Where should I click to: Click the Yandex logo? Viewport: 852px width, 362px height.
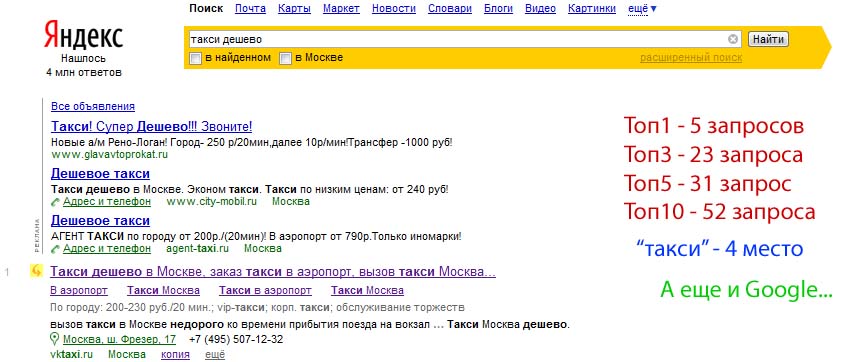pyautogui.click(x=83, y=35)
